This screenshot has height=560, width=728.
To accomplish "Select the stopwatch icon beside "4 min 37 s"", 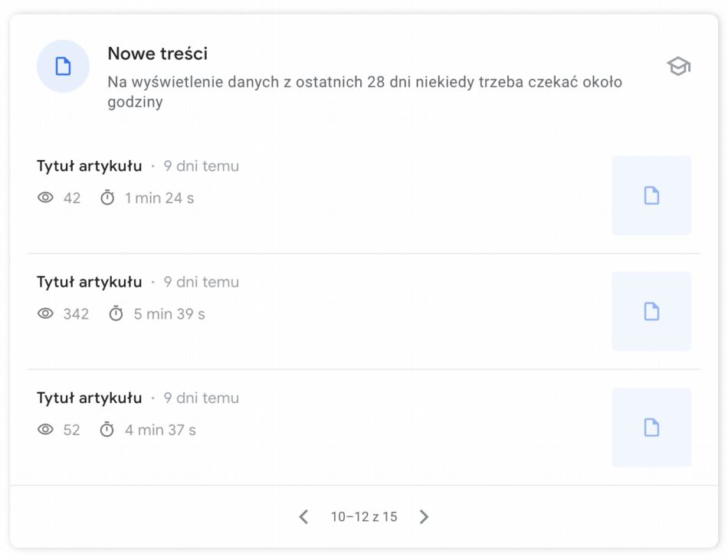I will tap(107, 430).
